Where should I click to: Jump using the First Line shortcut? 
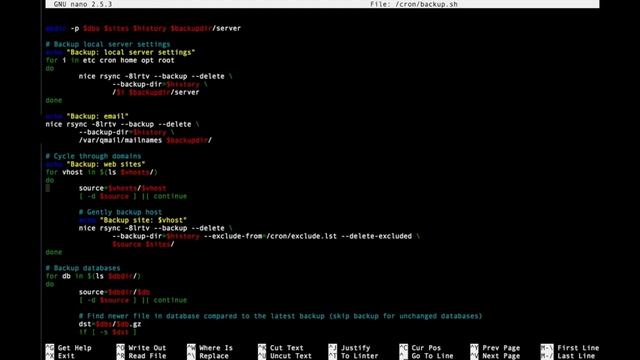pos(570,348)
